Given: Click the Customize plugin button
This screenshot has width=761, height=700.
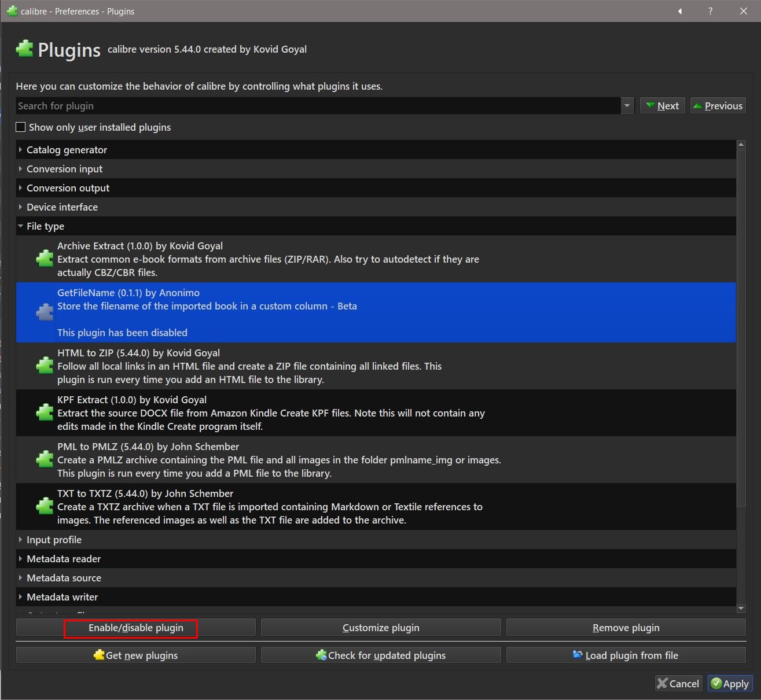Looking at the screenshot, I should (381, 628).
